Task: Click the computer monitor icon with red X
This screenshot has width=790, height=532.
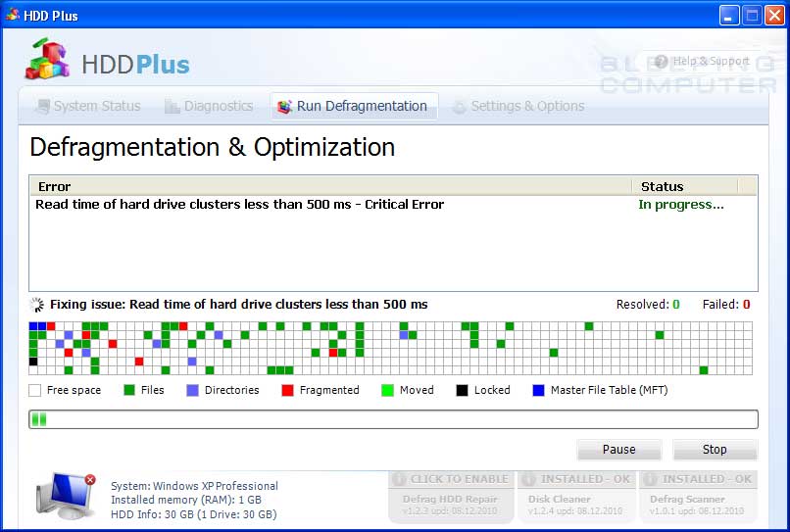Action: (x=66, y=495)
